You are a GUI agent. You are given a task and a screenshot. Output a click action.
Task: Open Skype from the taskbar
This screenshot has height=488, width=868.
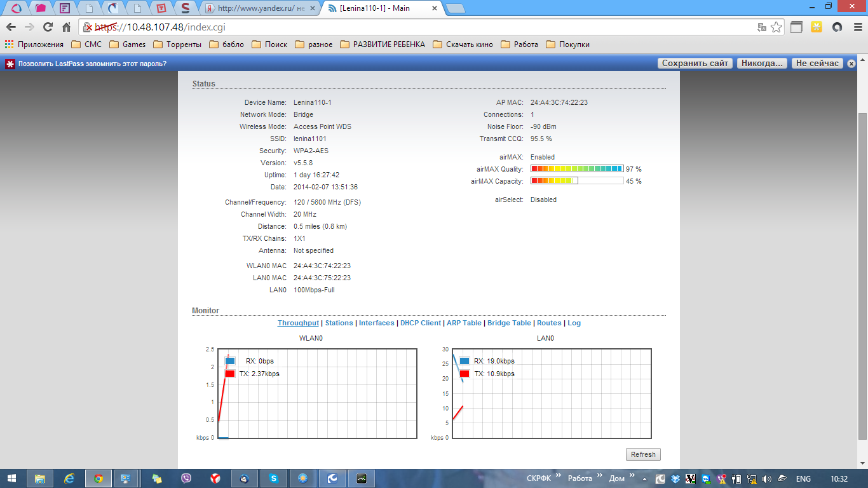pyautogui.click(x=273, y=478)
